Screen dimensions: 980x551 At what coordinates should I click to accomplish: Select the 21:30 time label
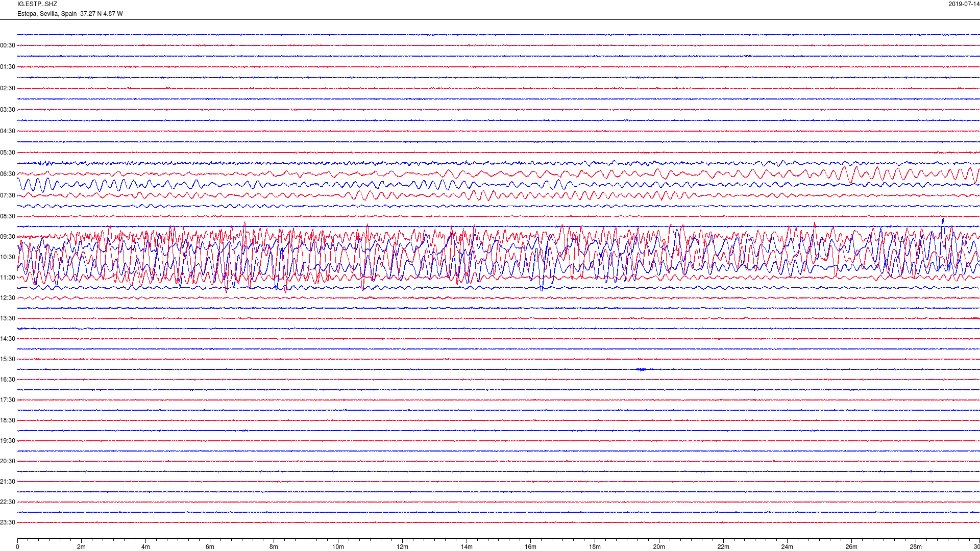pyautogui.click(x=8, y=482)
